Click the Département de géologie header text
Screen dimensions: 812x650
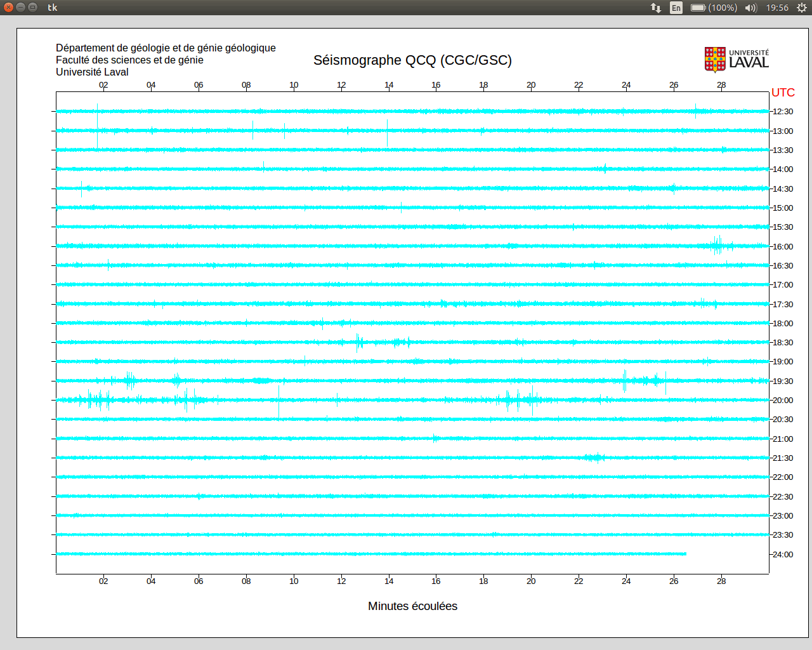tap(166, 48)
